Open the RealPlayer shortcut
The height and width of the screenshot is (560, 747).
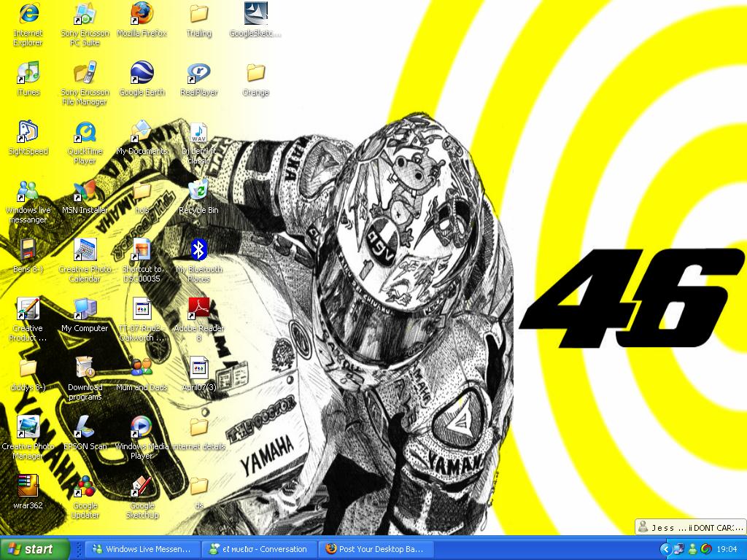(x=198, y=73)
